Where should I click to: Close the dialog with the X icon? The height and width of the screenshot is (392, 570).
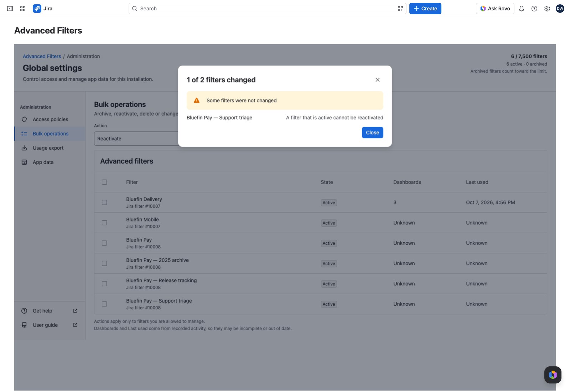pos(378,80)
